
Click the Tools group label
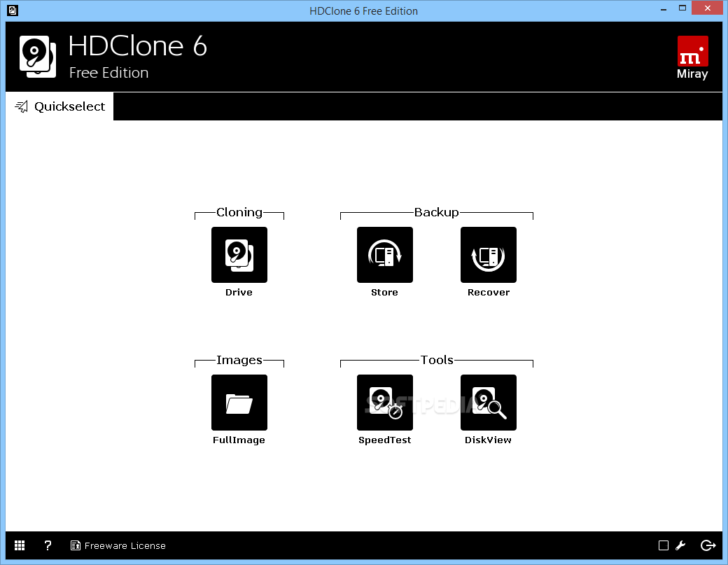point(436,360)
